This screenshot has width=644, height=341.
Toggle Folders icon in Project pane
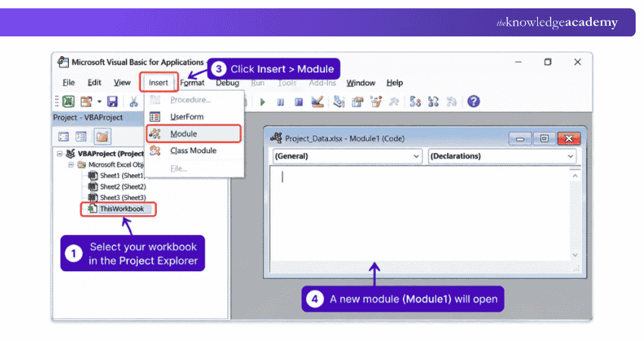[102, 136]
